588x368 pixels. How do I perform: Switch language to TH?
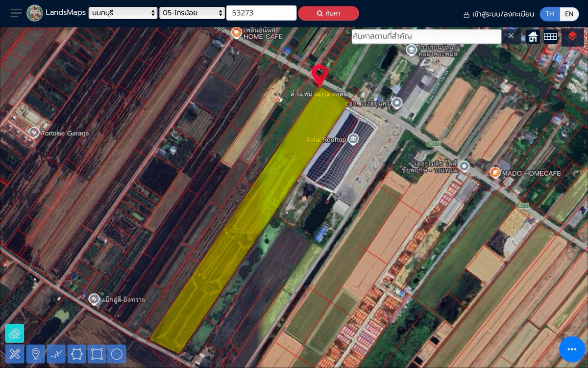click(x=550, y=14)
